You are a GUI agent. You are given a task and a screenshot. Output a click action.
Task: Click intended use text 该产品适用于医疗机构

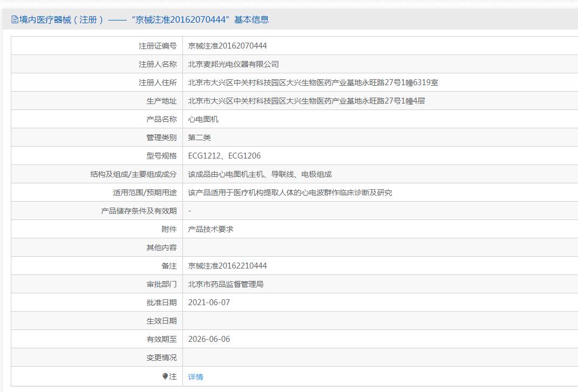(290, 192)
